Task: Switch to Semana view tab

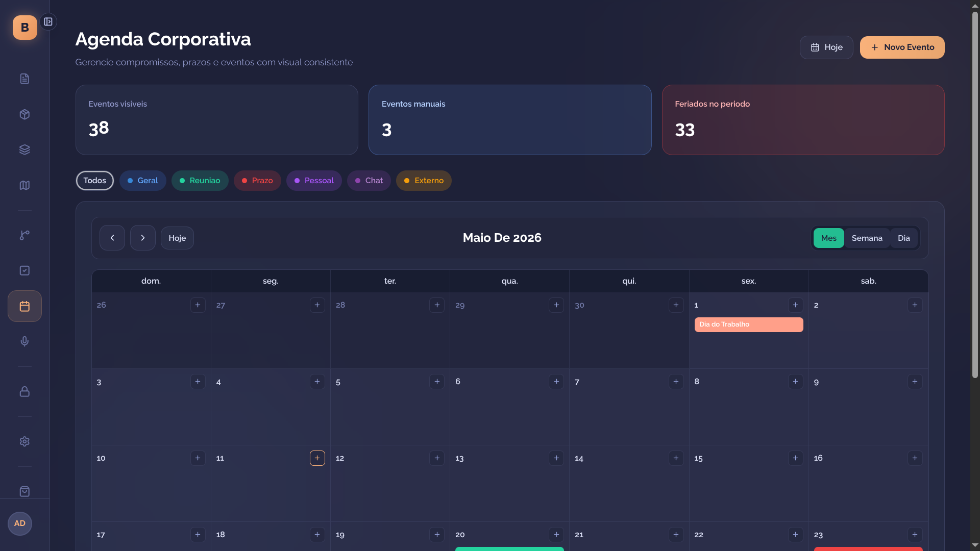Action: pyautogui.click(x=867, y=238)
